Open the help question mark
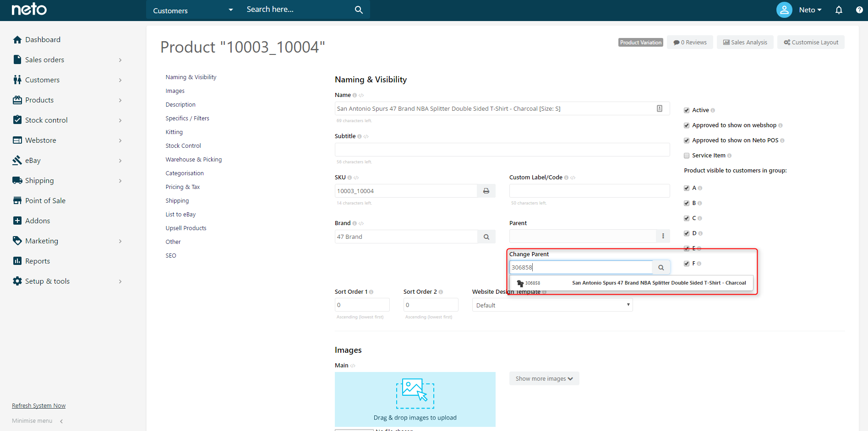 [859, 10]
